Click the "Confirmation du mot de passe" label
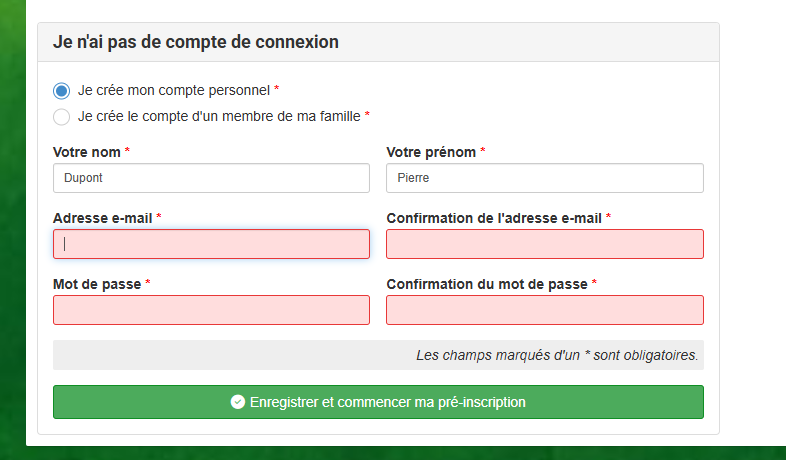The height and width of the screenshot is (460, 786). click(487, 284)
